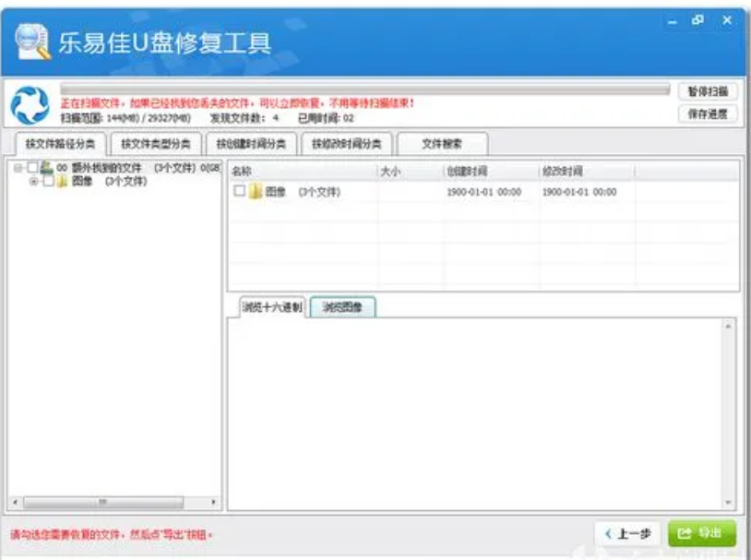Click the 扫描范围 status text
Viewport: 751px width, 560px height.
pyautogui.click(x=125, y=118)
